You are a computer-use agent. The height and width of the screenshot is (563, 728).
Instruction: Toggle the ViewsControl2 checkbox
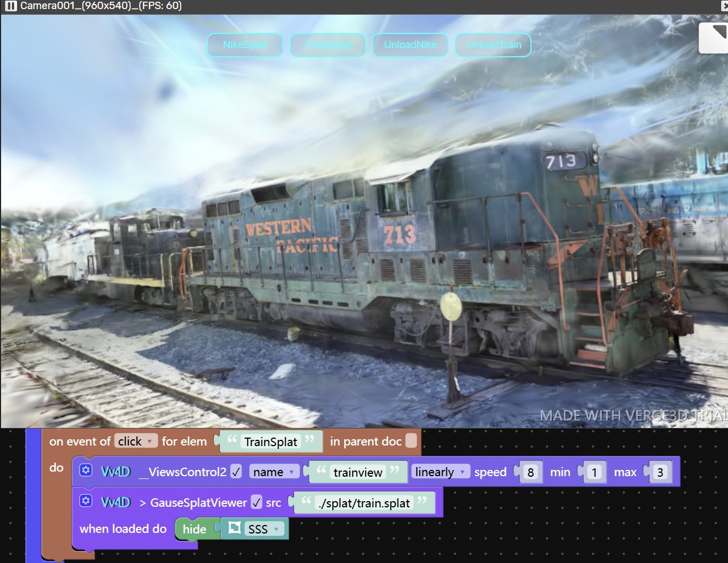237,472
